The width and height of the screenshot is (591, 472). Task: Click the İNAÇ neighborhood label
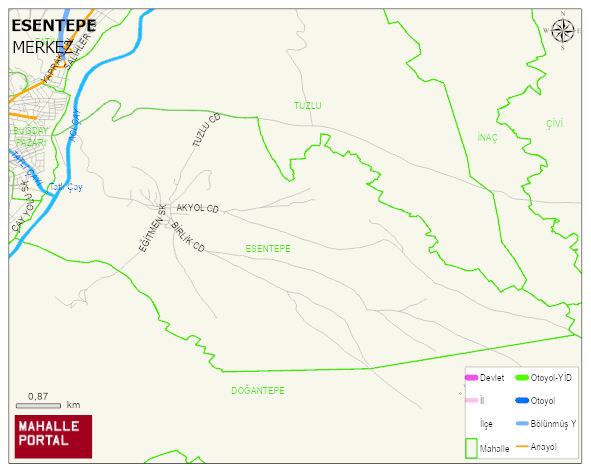point(487,137)
